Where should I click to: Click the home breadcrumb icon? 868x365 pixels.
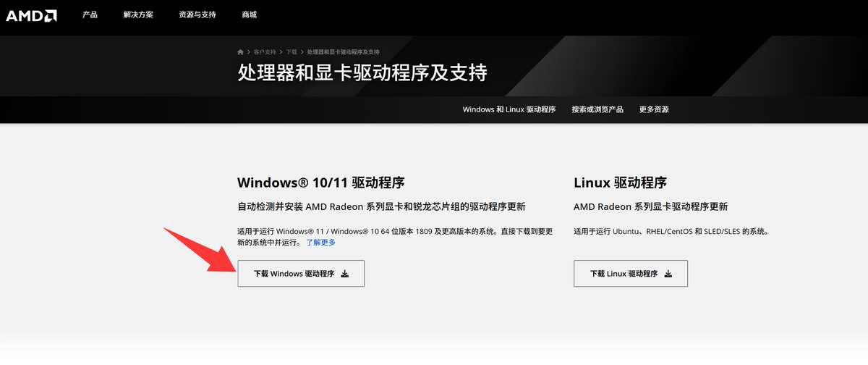point(240,52)
